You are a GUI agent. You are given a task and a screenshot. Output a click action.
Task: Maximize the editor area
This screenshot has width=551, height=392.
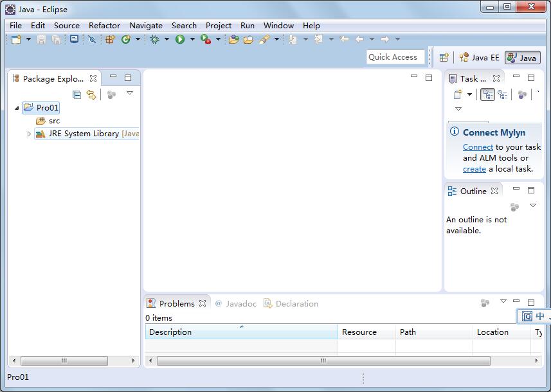tap(429, 78)
